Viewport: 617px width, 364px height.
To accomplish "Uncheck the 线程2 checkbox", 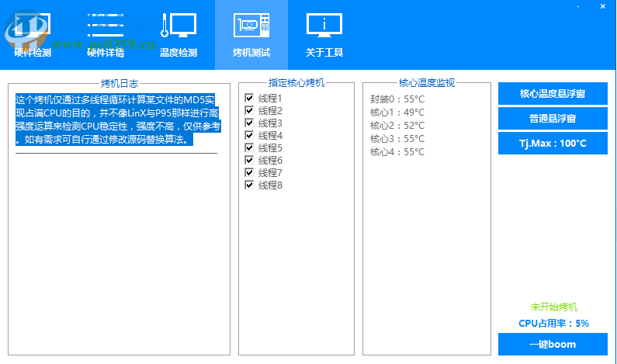I will (x=249, y=110).
